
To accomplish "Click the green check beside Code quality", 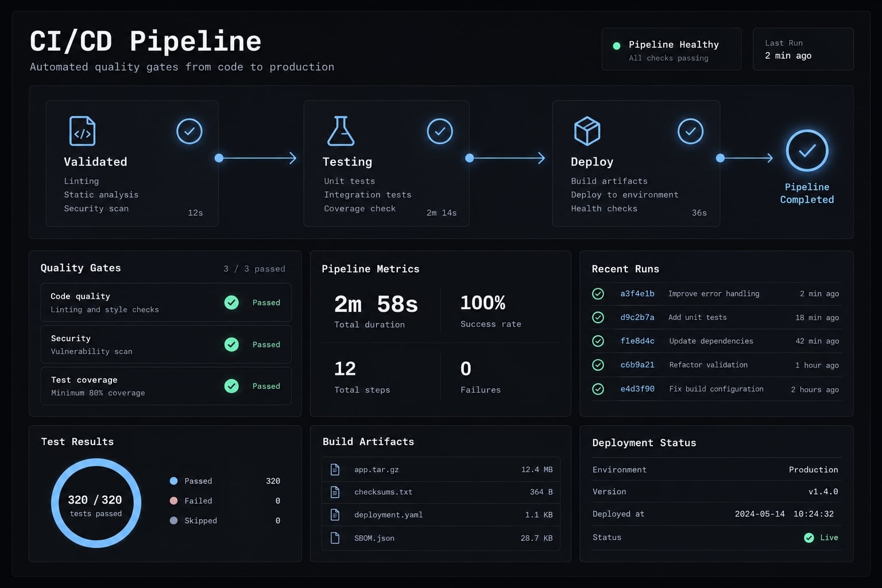I will (x=231, y=302).
